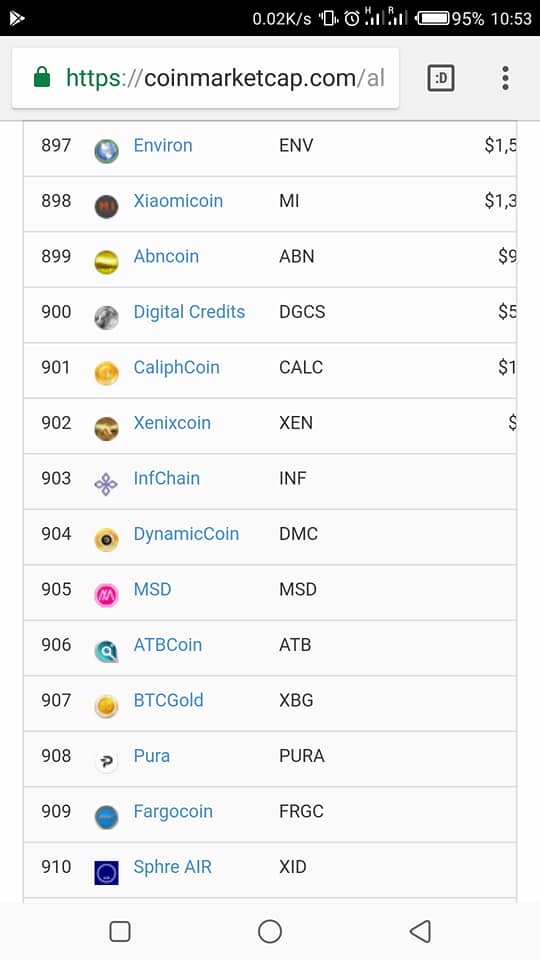Tap the InfChain purple logo icon
This screenshot has height=960, width=540.
tap(106, 484)
